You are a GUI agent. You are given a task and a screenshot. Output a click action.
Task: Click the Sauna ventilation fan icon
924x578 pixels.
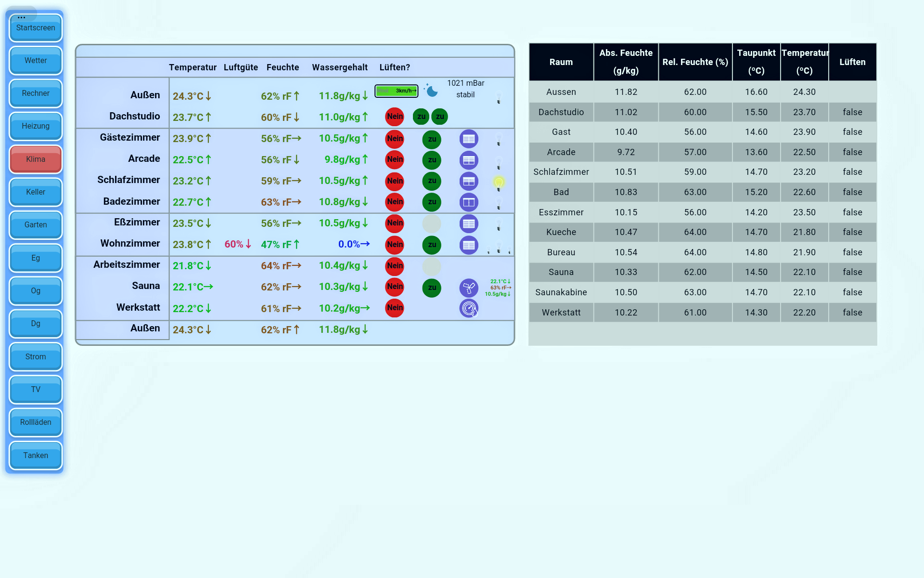(469, 288)
